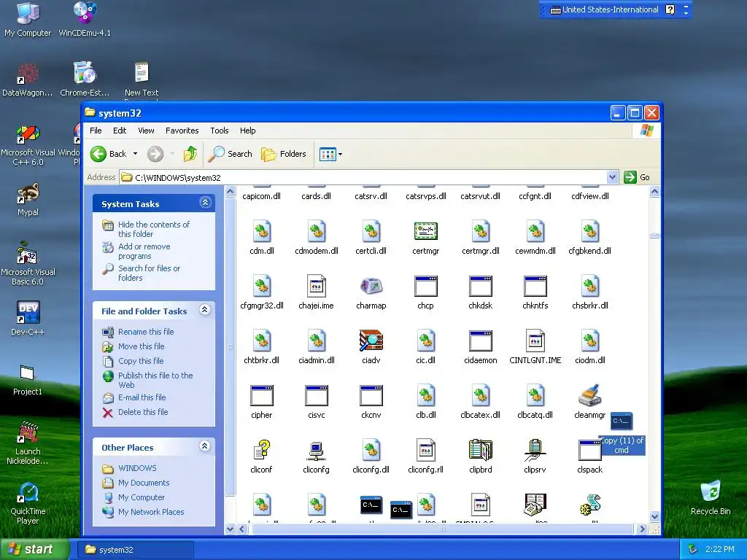Select the cdm.dll file icon
The image size is (747, 560).
click(x=262, y=231)
